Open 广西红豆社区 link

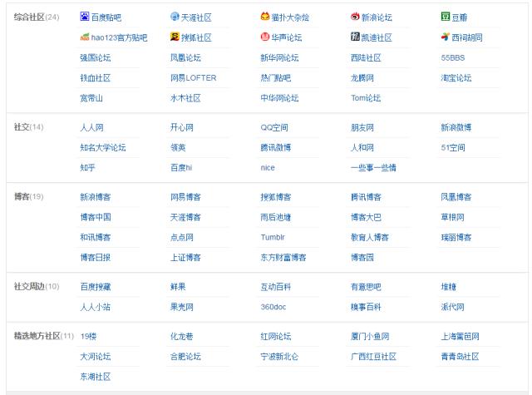pos(373,357)
